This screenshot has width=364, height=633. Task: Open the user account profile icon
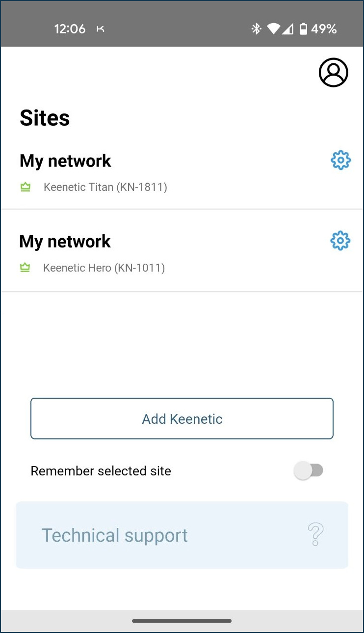tap(334, 73)
